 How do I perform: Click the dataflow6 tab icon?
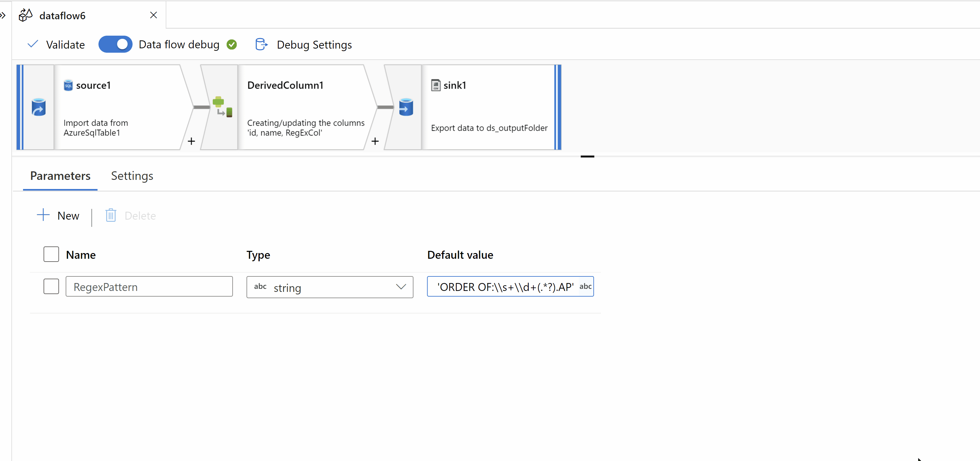pyautogui.click(x=26, y=15)
